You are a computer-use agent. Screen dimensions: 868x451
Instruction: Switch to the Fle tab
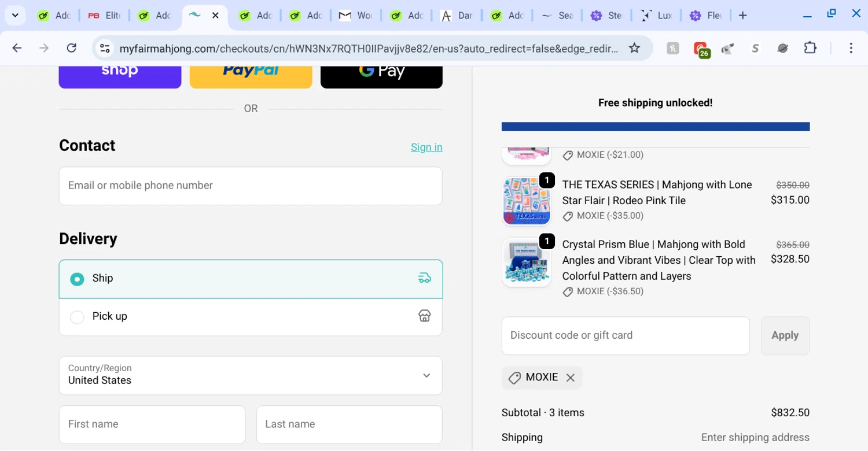tap(708, 16)
